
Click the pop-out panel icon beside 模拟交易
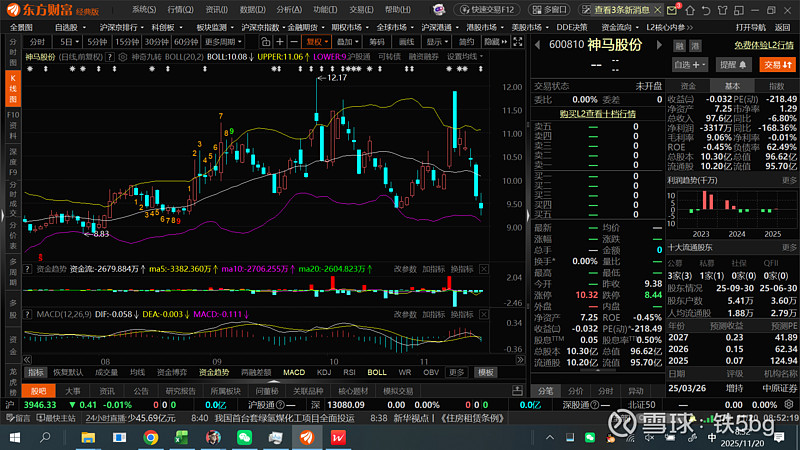[517, 391]
